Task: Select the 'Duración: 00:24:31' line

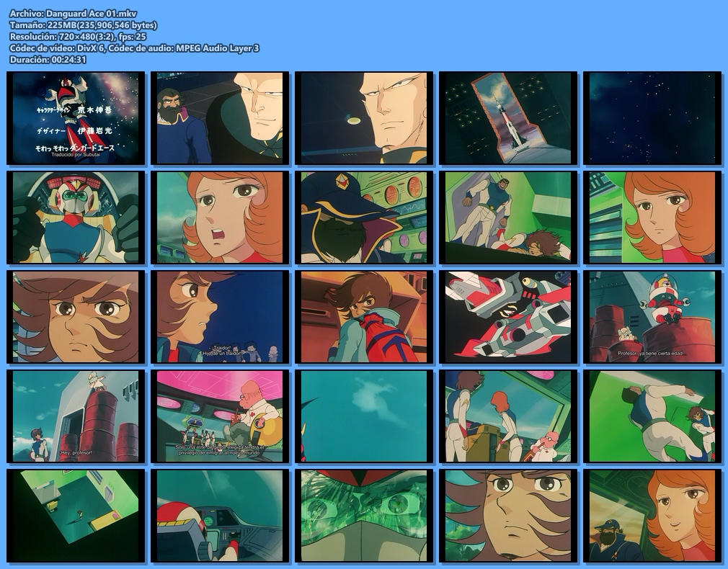Action: click(48, 59)
